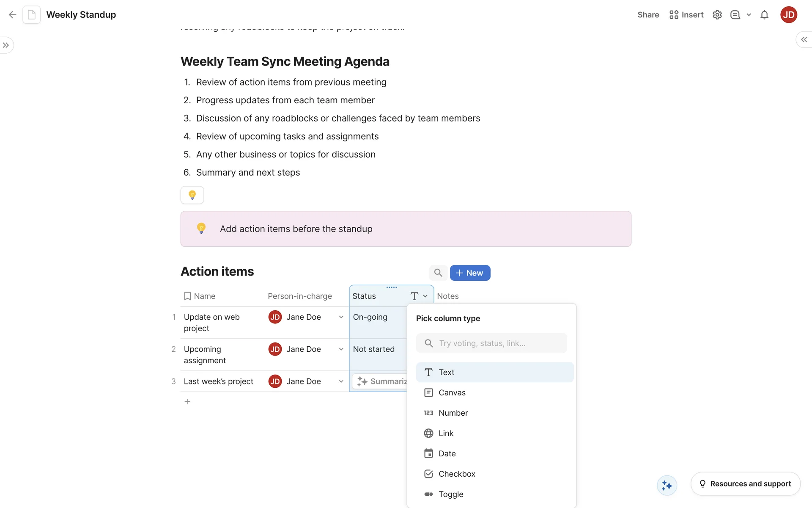This screenshot has height=508, width=812.
Task: Open the AI sparkle assistant button
Action: (x=667, y=485)
